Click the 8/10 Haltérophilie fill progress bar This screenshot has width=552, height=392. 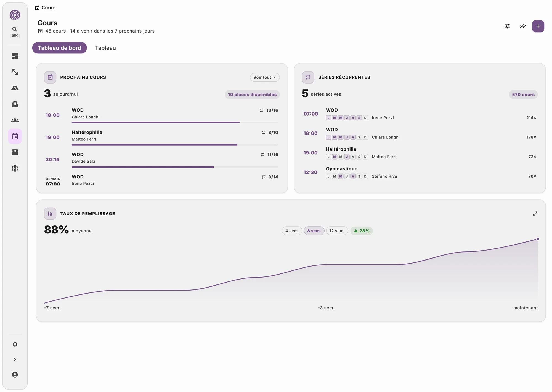click(x=175, y=145)
